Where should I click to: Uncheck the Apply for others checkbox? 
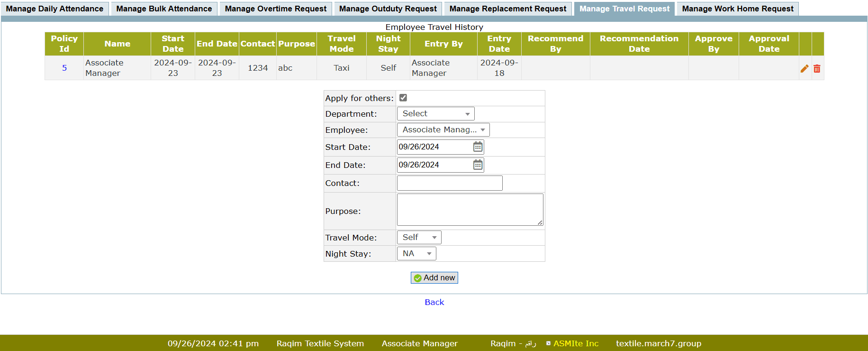point(403,98)
